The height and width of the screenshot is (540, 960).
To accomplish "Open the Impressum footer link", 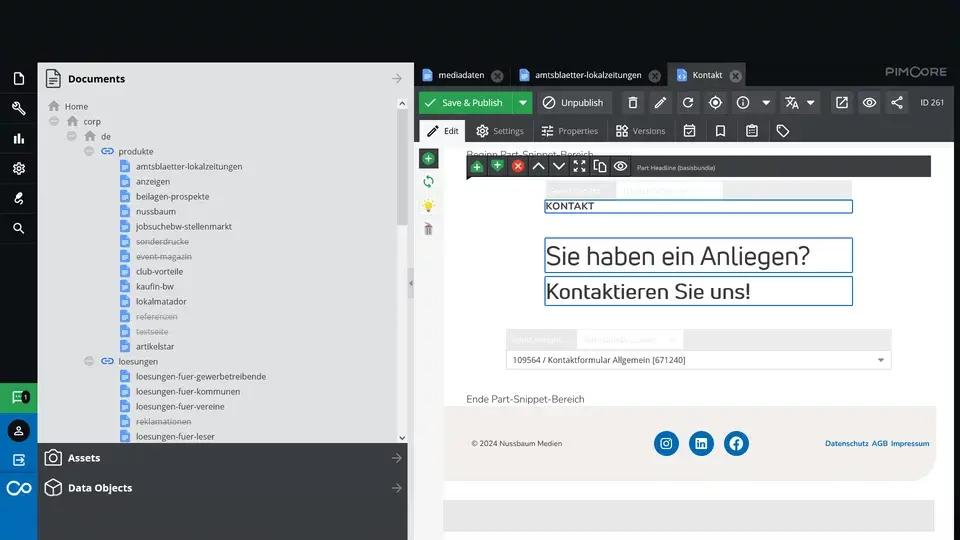I will point(910,443).
